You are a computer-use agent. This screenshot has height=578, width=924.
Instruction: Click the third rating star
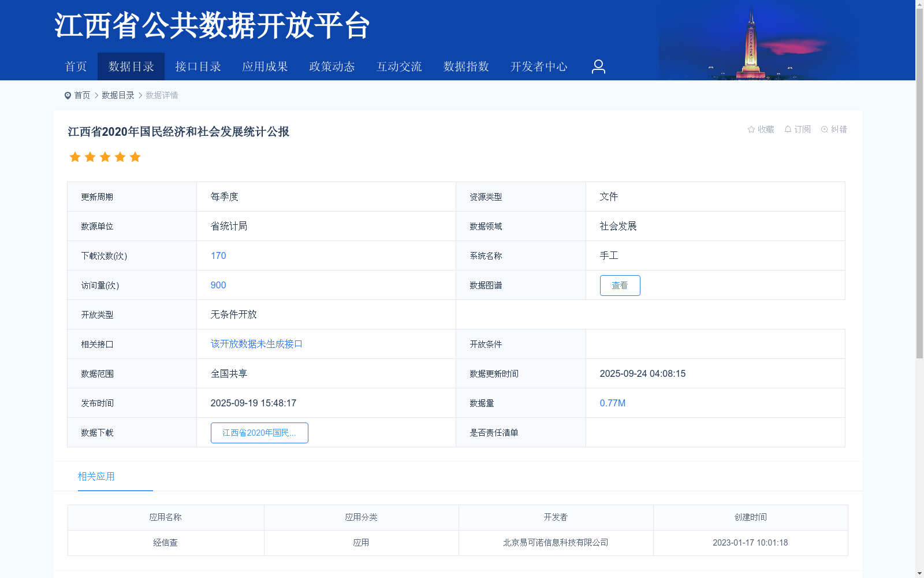point(105,157)
